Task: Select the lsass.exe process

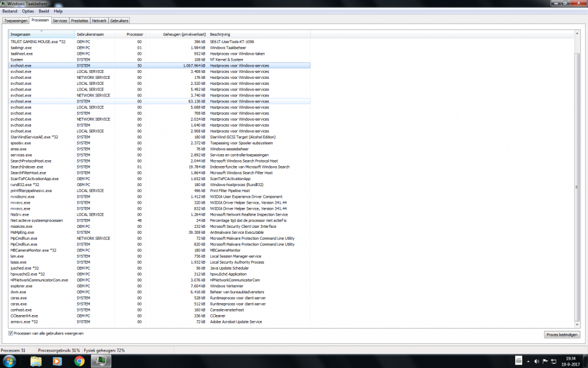Action: [x=159, y=262]
